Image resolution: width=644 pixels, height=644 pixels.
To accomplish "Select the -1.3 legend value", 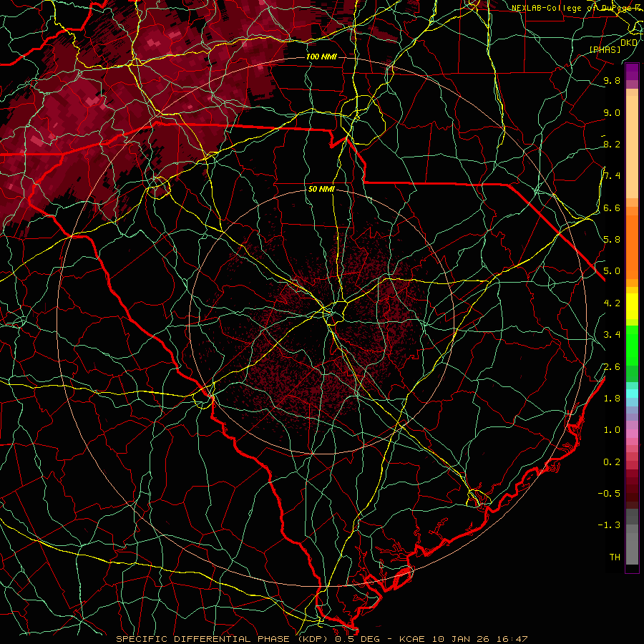I will [x=609, y=525].
